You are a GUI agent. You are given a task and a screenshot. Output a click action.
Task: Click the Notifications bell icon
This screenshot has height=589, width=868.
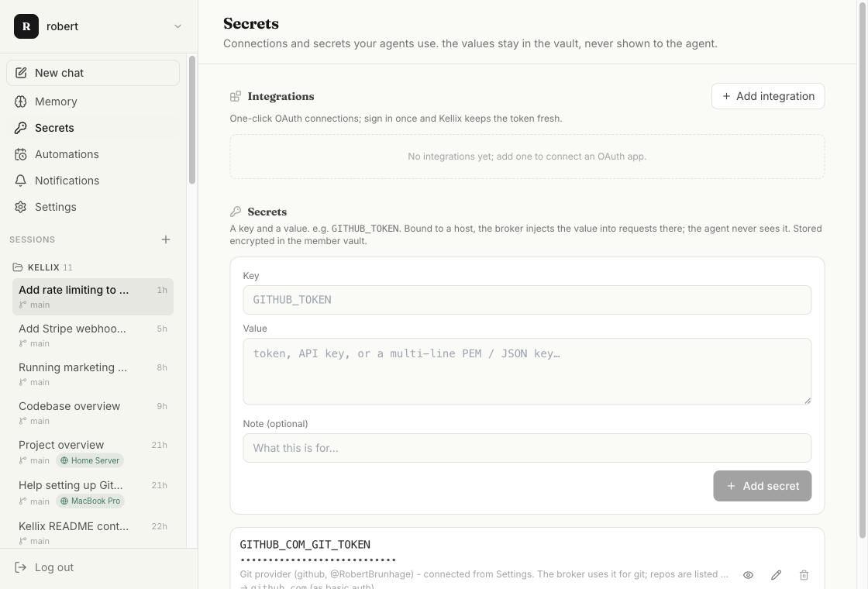[20, 181]
